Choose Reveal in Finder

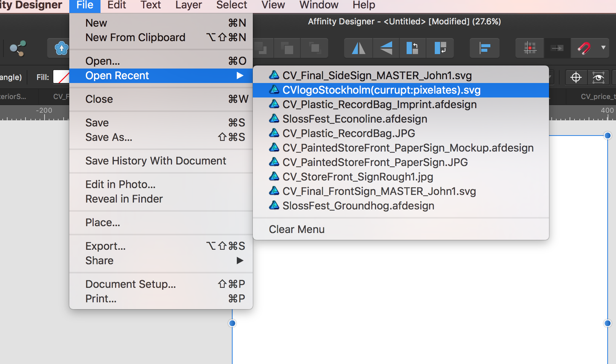tap(161, 199)
